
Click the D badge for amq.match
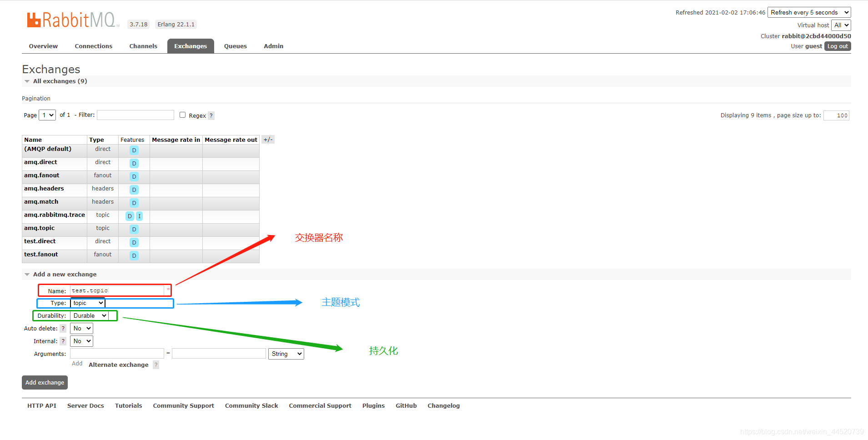[134, 203]
